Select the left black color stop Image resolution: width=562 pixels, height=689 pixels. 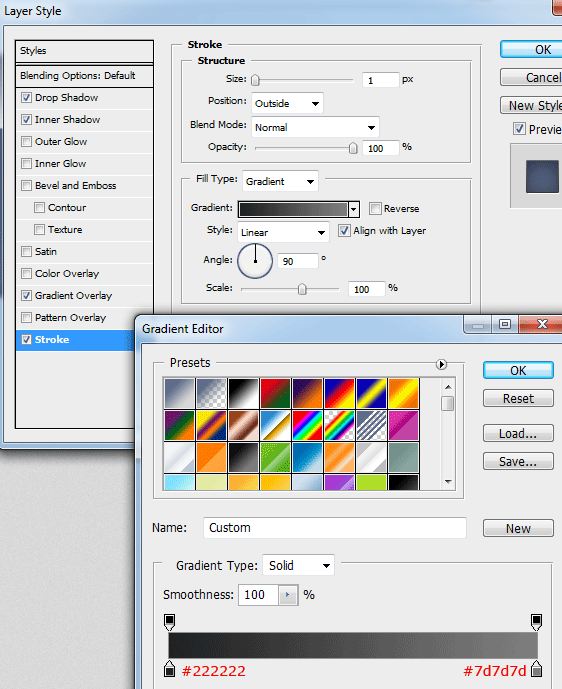tap(170, 669)
